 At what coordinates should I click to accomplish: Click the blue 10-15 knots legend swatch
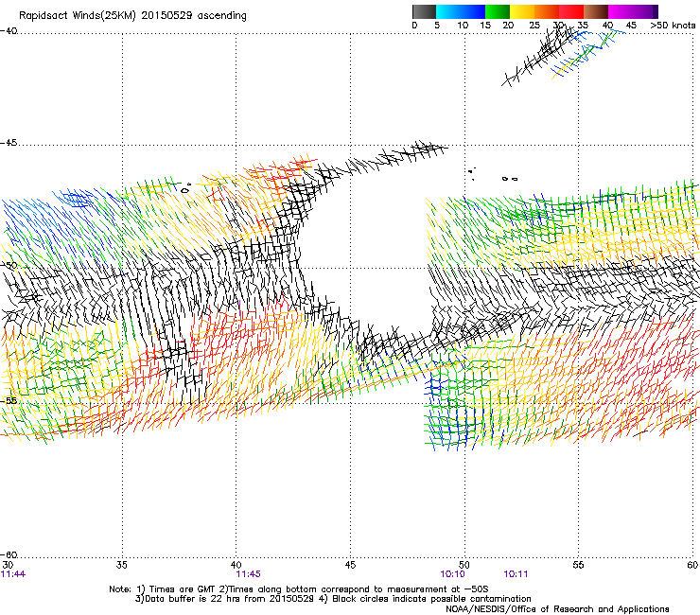[x=473, y=11]
